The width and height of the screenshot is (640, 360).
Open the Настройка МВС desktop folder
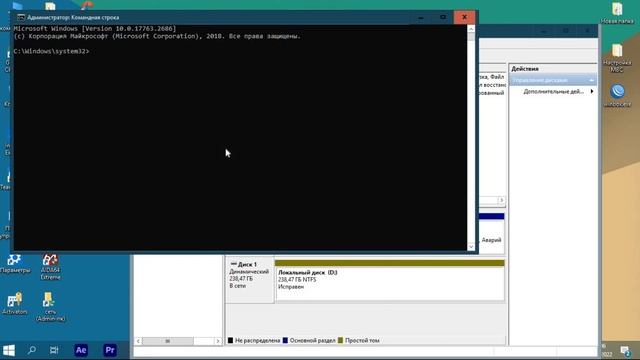pos(617,58)
